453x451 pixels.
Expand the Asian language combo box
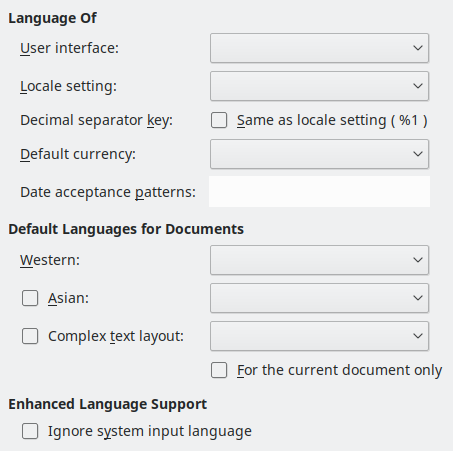pyautogui.click(x=319, y=298)
